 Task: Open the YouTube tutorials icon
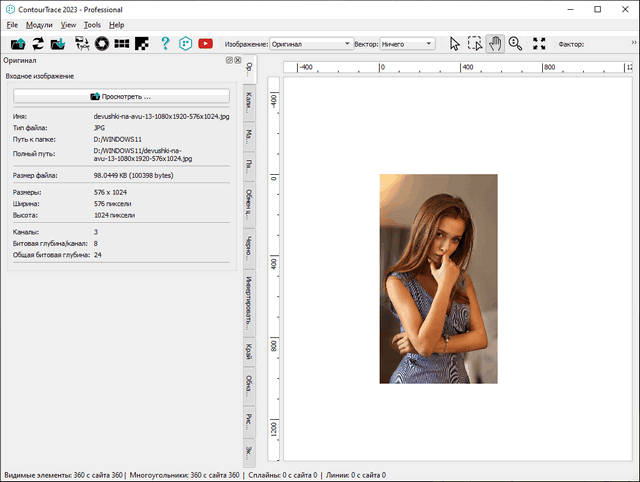(x=205, y=44)
